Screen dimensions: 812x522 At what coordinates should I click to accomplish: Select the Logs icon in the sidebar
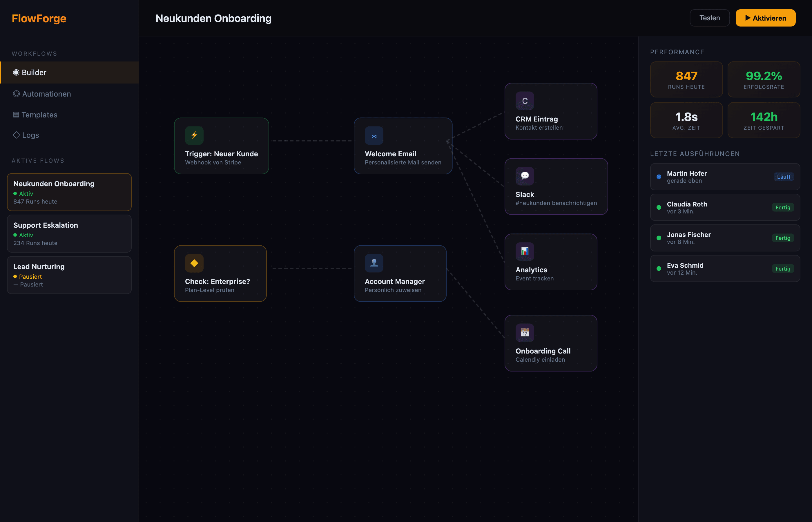click(x=16, y=135)
